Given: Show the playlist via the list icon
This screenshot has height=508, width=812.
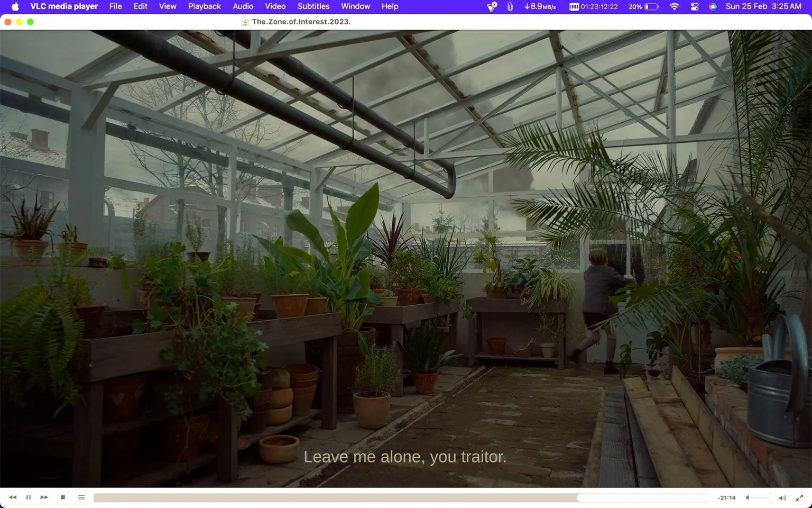Looking at the screenshot, I should [x=81, y=497].
